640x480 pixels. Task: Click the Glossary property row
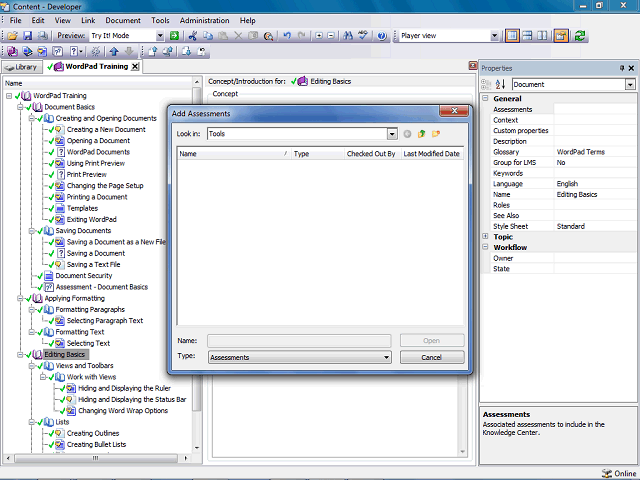[x=563, y=152]
